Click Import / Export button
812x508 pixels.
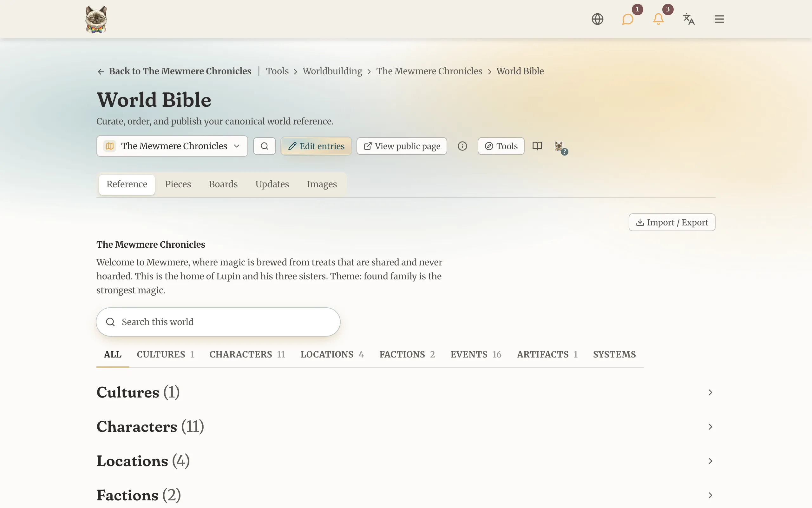point(672,223)
